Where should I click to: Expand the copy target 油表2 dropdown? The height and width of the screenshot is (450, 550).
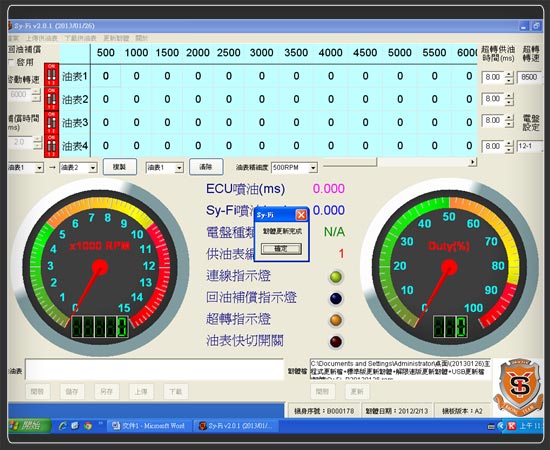(x=93, y=168)
